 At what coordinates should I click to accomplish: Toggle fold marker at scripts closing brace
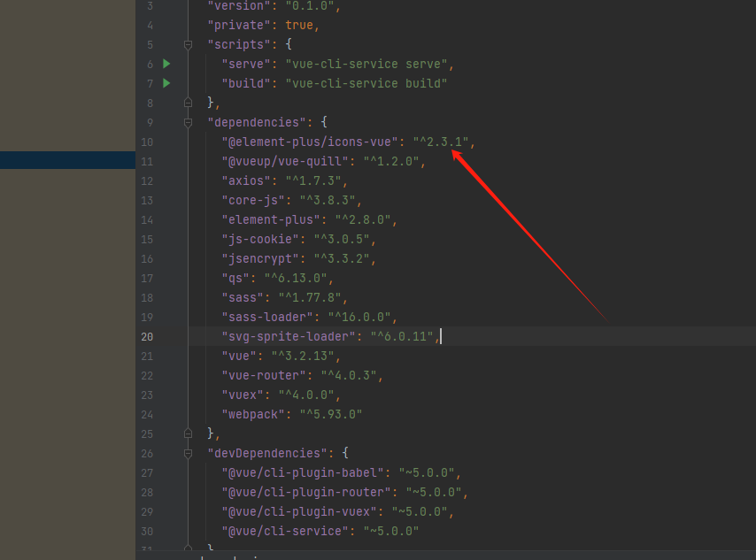point(188,103)
